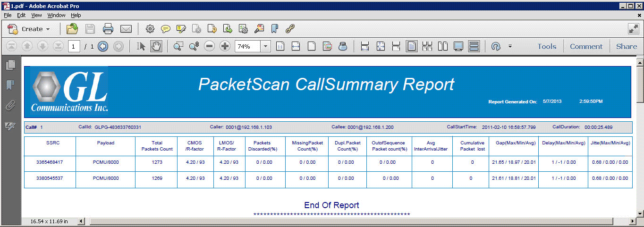Click fit width scrolling icon after ink bottle
This screenshot has width=644, height=227.
coord(365,46)
